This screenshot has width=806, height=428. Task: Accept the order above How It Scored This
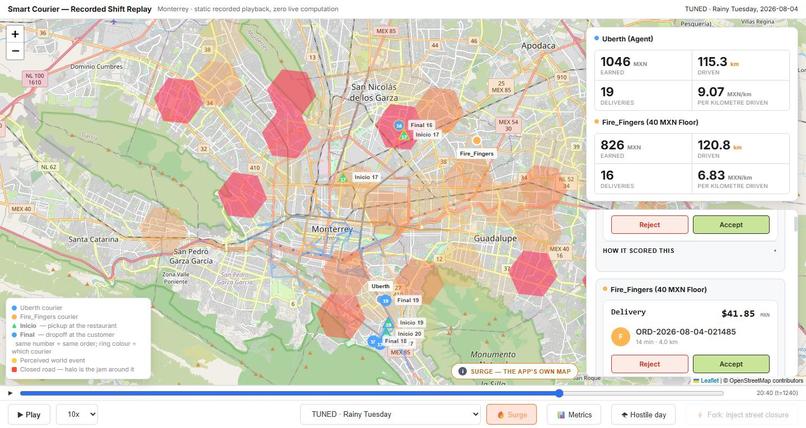731,225
